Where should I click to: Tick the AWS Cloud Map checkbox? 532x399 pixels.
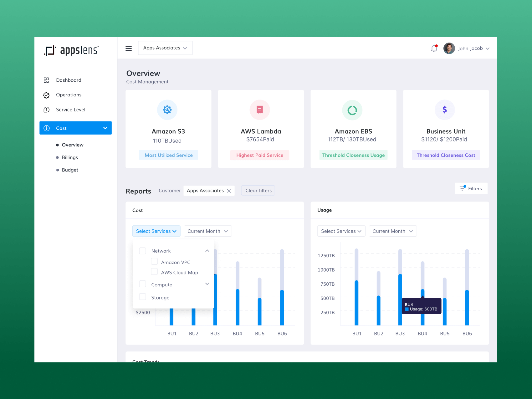click(154, 272)
